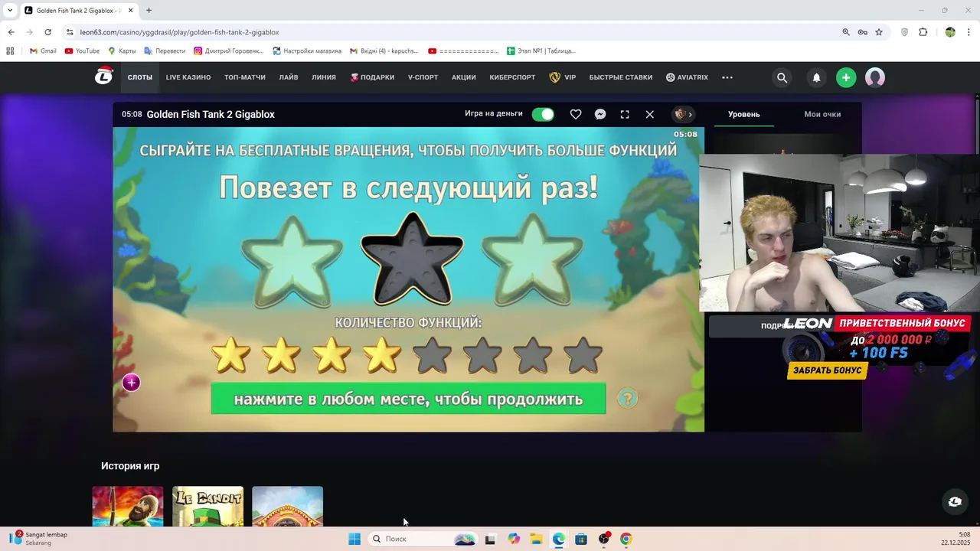
Task: Click the question mark help icon in game
Action: pyautogui.click(x=627, y=399)
